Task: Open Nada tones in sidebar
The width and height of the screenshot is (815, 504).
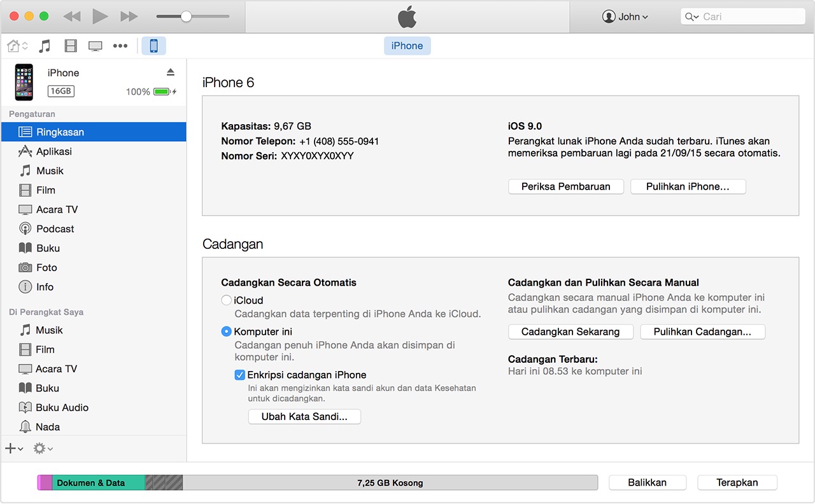Action: point(94,427)
